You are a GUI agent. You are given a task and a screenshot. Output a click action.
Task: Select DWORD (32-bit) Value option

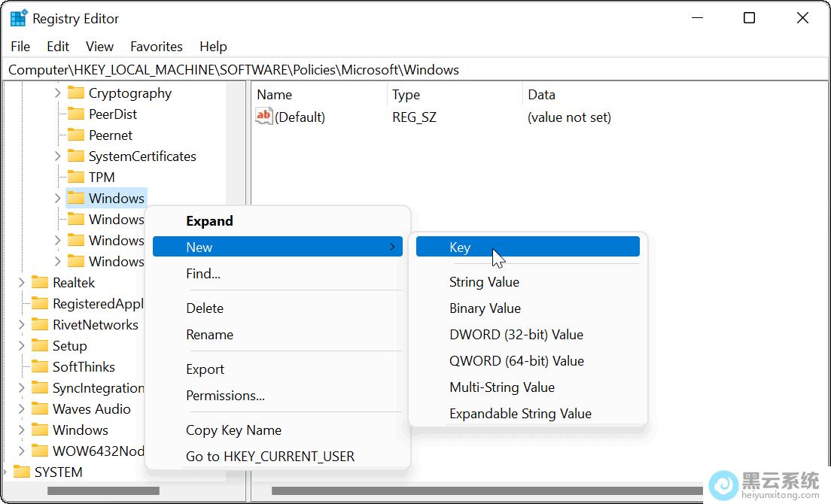pyautogui.click(x=516, y=335)
